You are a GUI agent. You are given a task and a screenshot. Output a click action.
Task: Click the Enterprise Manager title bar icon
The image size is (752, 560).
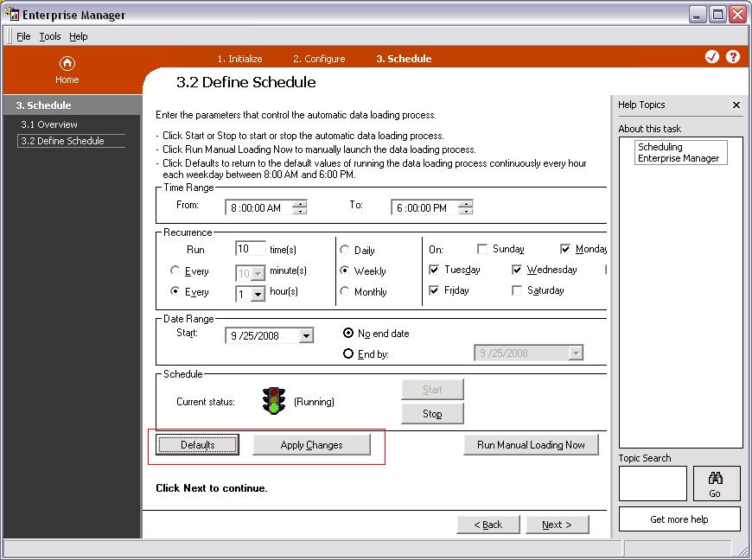11,14
